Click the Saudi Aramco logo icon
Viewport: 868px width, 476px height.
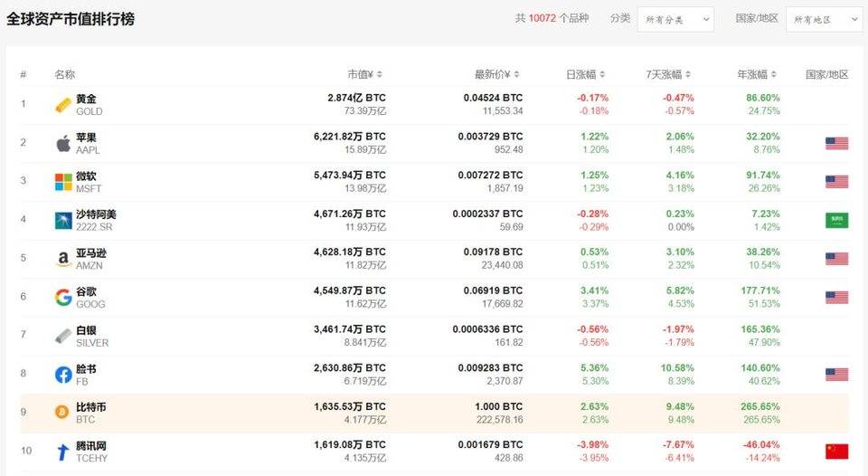tap(63, 220)
